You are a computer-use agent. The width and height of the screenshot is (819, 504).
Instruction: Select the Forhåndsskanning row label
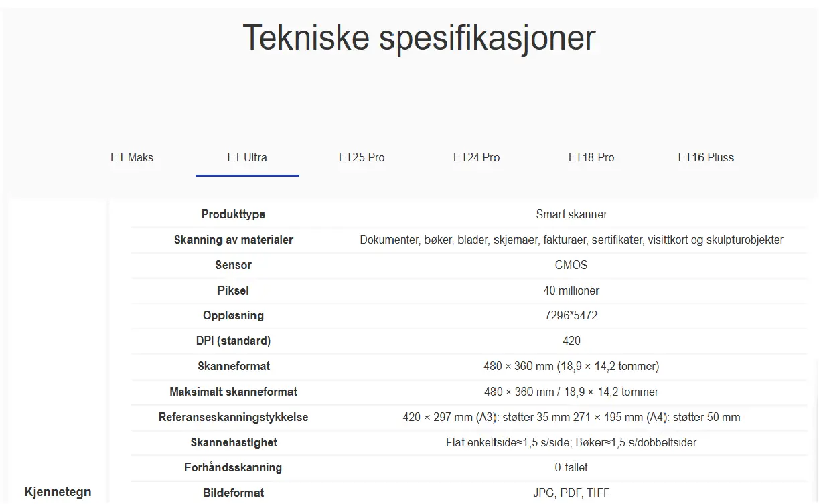point(233,467)
